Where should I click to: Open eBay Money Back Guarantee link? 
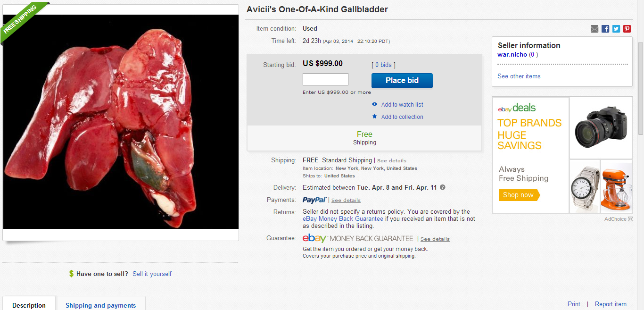(x=343, y=219)
